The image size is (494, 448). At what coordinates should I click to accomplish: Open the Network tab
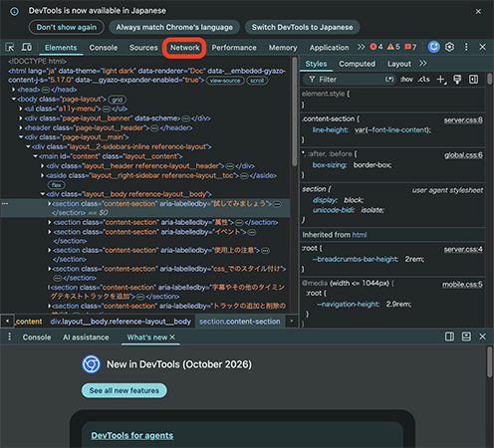tap(184, 48)
